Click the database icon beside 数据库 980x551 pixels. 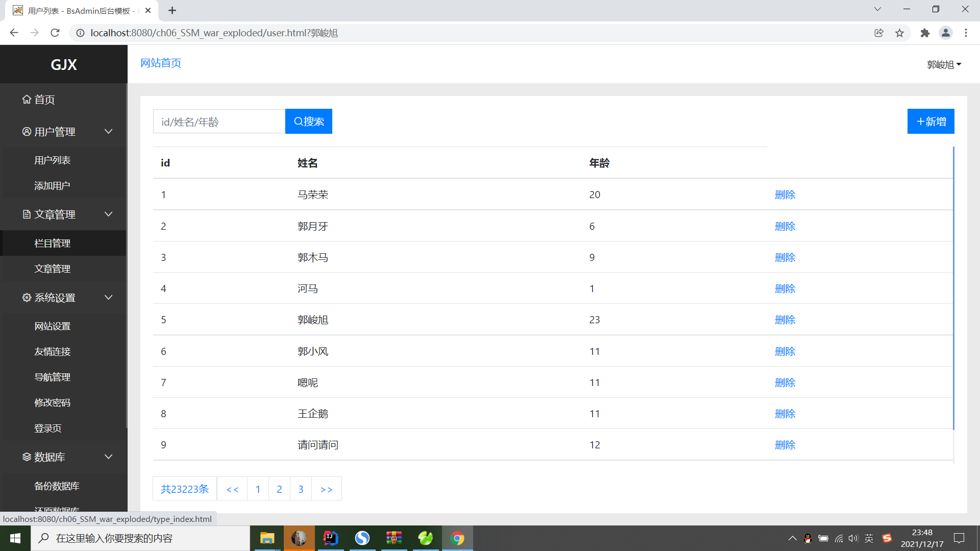pos(27,457)
